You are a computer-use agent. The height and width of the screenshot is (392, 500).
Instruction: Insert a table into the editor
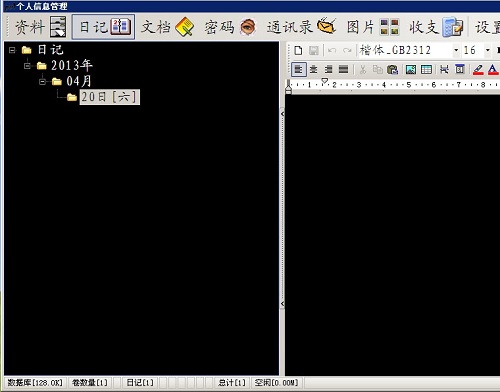click(426, 69)
